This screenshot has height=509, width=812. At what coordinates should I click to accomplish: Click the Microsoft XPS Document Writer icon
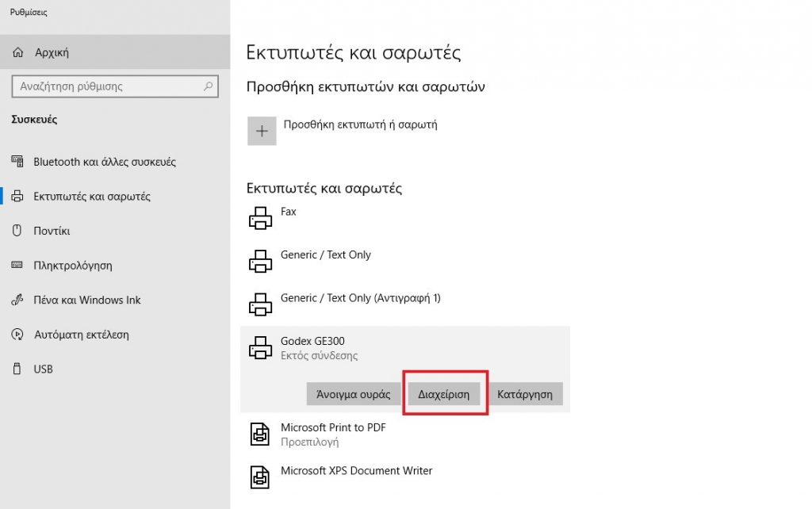pyautogui.click(x=260, y=476)
